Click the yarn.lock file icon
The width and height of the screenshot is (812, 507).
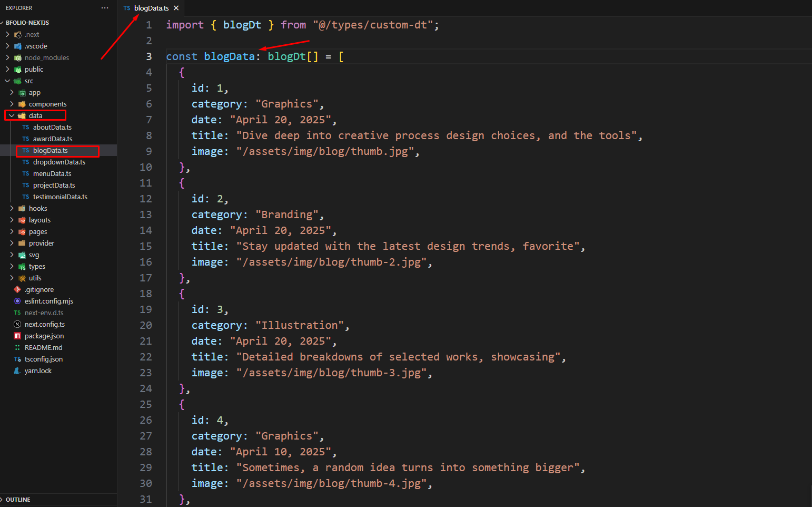pos(17,370)
